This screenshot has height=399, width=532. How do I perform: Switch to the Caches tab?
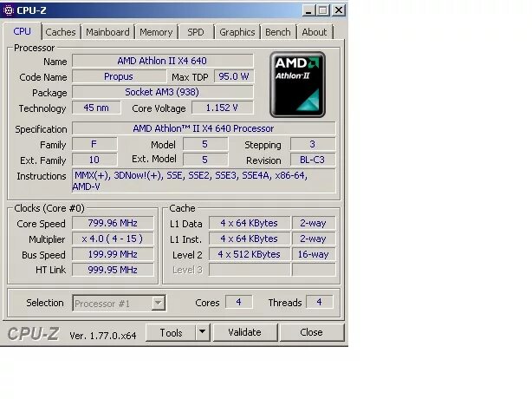coord(61,32)
